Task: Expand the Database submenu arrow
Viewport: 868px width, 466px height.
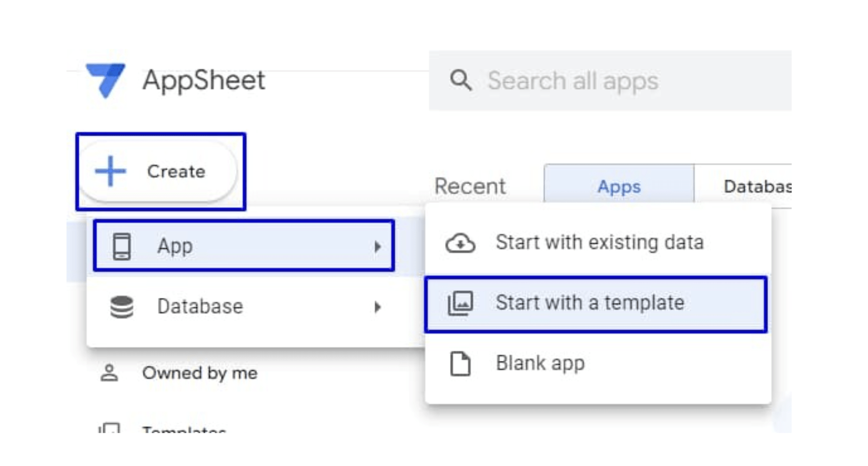Action: 377,307
